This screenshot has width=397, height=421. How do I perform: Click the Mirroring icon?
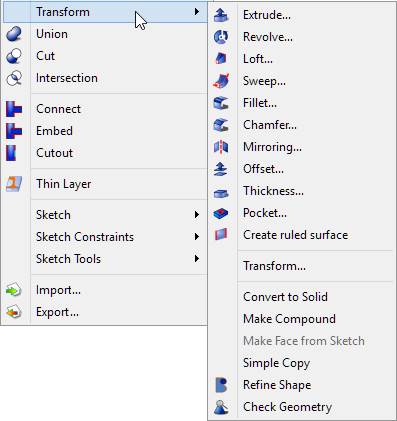tap(221, 147)
